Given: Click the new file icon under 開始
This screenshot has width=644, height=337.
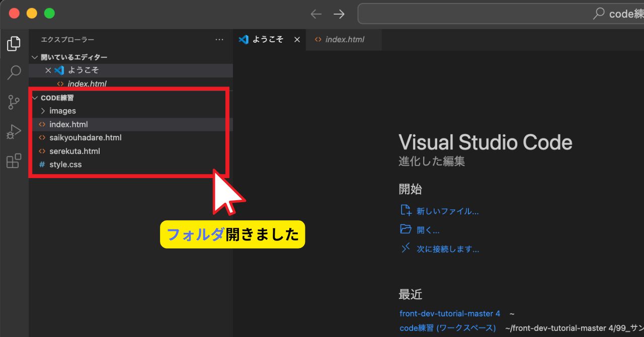Looking at the screenshot, I should point(406,211).
